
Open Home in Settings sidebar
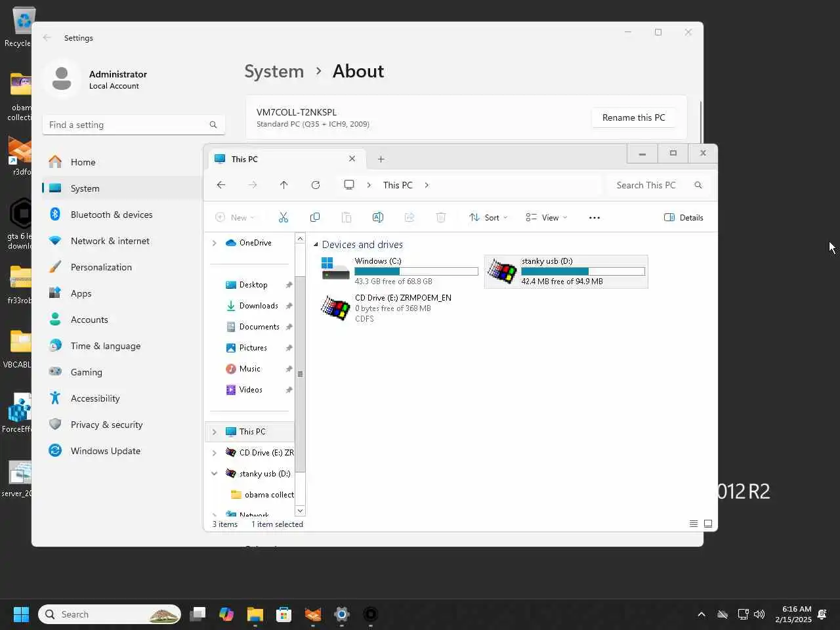122,162
